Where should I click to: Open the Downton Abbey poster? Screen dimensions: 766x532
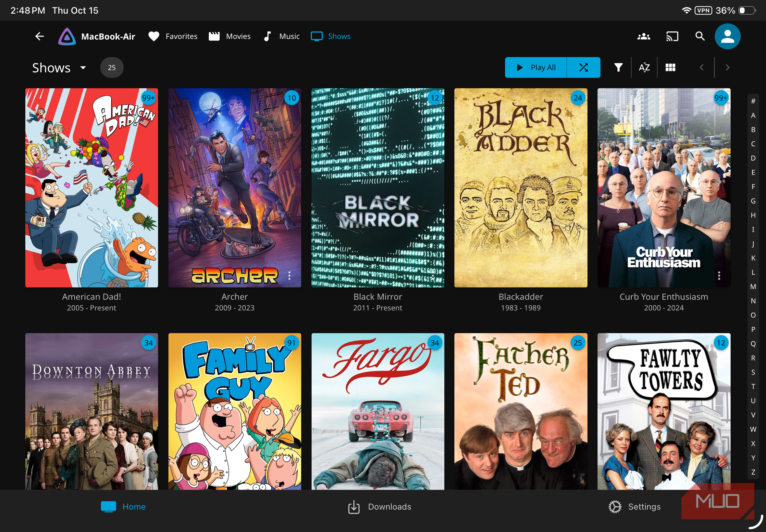click(92, 411)
